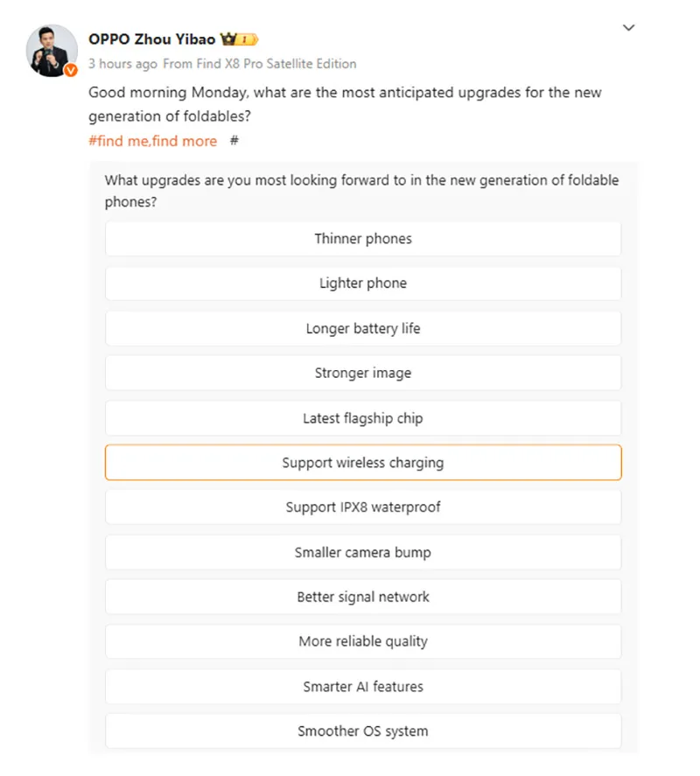Choose Support IPX8 waterproof
Image resolution: width=700 pixels, height=776 pixels.
point(363,507)
